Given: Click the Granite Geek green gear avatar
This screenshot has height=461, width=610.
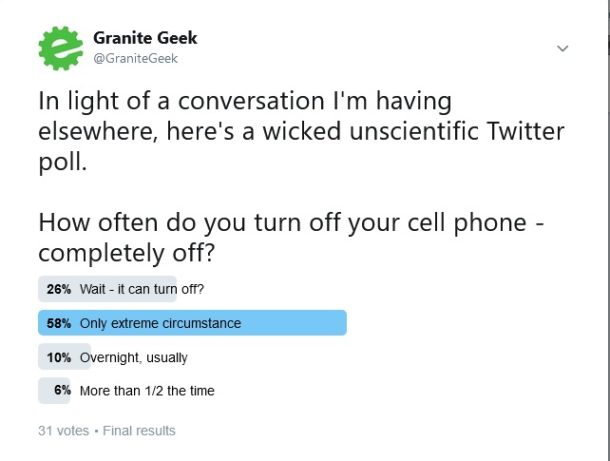Looking at the screenshot, I should [x=60, y=47].
